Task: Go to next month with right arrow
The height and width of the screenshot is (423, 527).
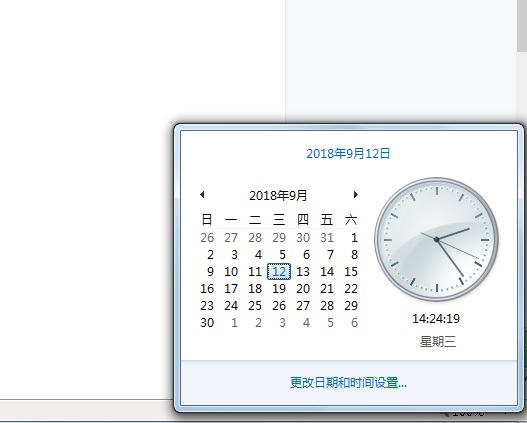Action: pos(356,195)
